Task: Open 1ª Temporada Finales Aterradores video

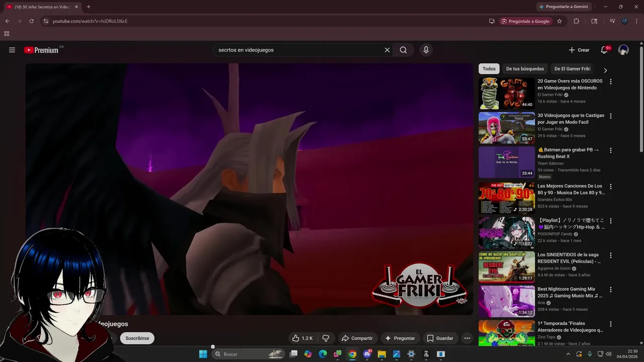Action: [x=571, y=327]
